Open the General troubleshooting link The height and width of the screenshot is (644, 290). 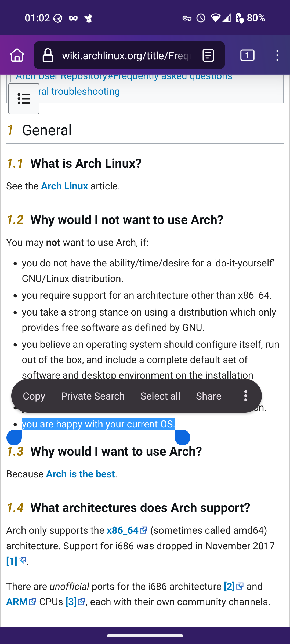pyautogui.click(x=81, y=92)
